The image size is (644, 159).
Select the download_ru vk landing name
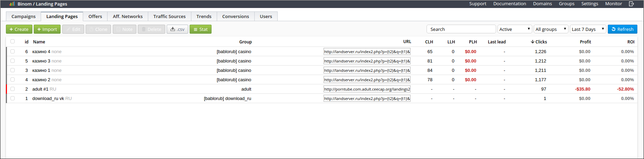[48, 98]
